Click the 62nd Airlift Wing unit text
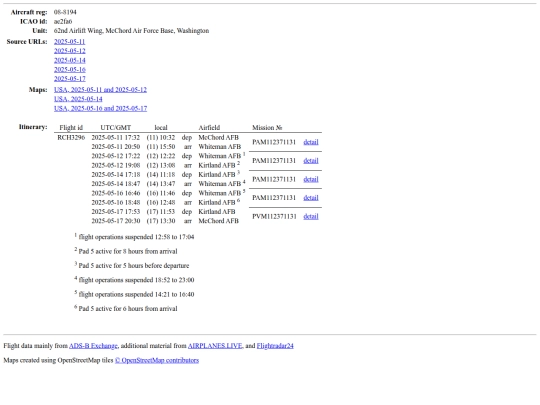Screen dimensions: 540x405 (131, 31)
